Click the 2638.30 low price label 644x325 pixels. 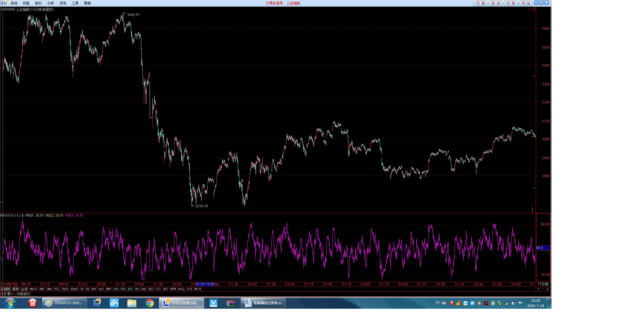coord(202,206)
